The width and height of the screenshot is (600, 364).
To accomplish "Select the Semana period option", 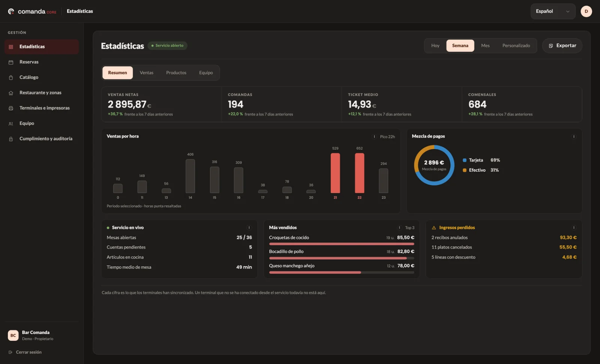I will tap(460, 46).
